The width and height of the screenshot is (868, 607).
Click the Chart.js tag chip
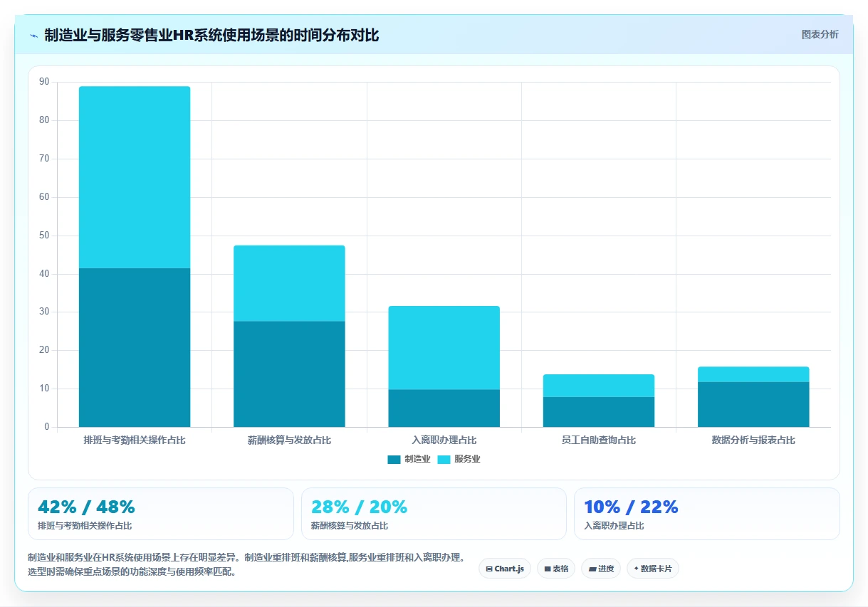click(505, 569)
